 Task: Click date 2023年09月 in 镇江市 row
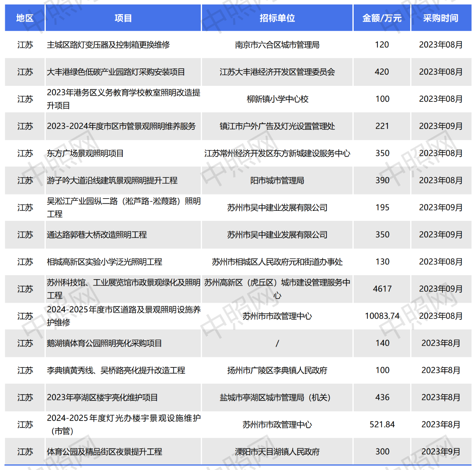click(x=441, y=126)
